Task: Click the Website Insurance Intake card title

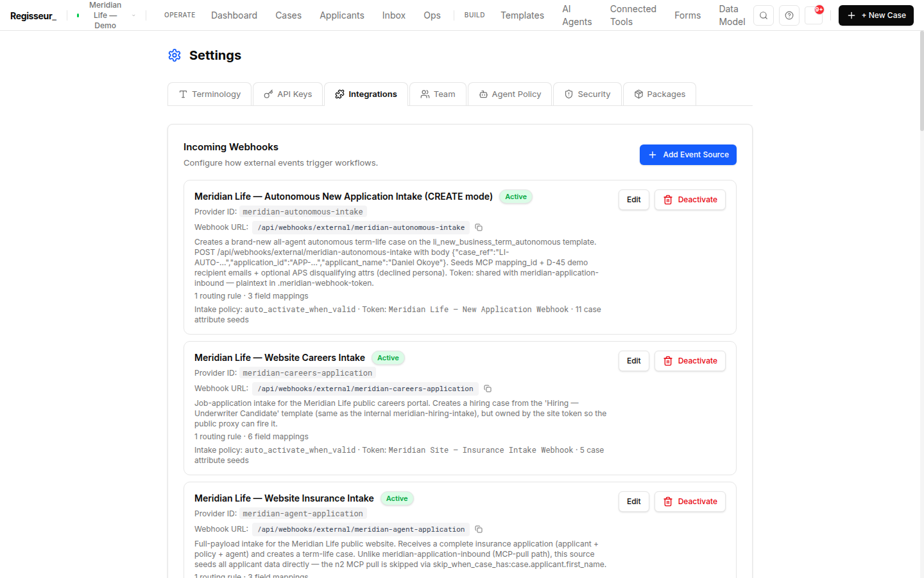Action: point(284,498)
